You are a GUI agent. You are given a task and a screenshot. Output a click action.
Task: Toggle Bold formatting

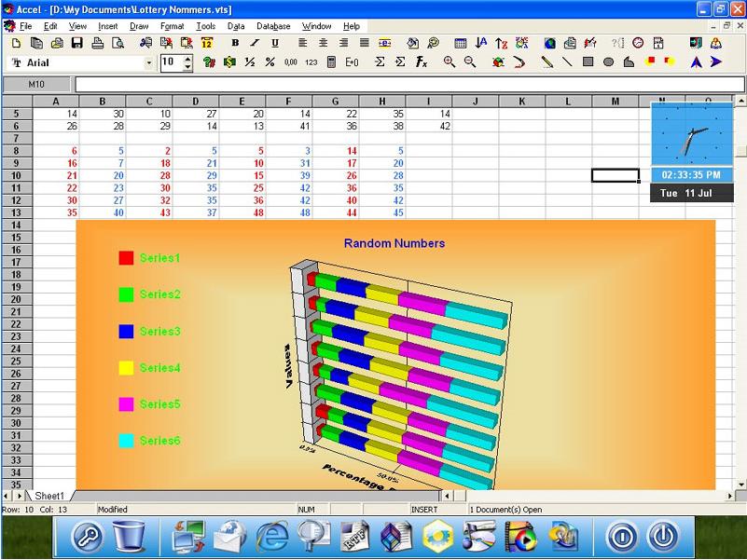235,44
